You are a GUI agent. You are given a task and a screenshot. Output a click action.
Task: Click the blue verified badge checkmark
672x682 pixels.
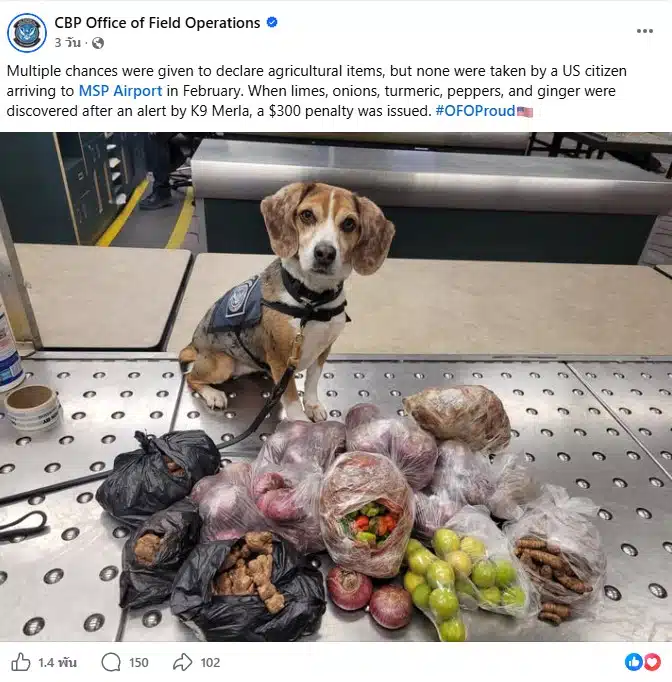(x=272, y=22)
